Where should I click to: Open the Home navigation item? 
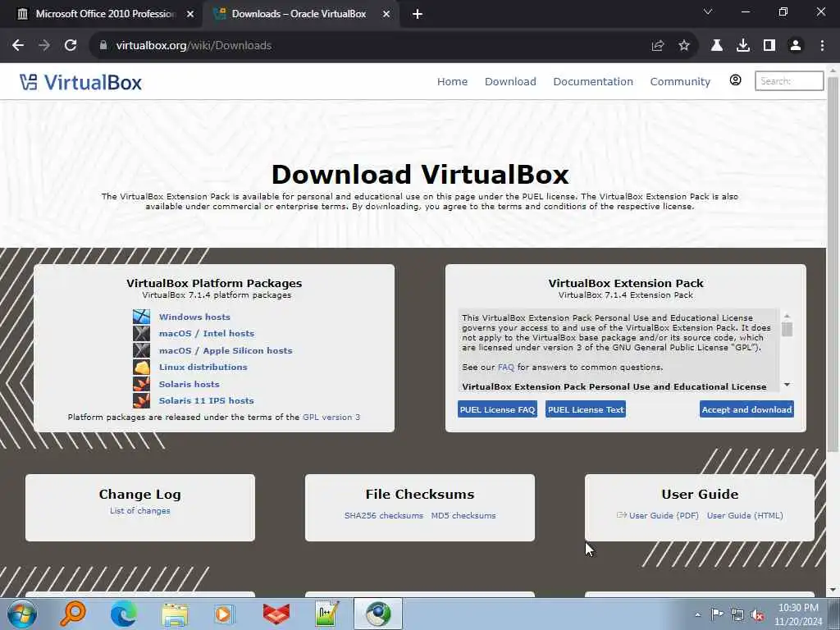[452, 81]
